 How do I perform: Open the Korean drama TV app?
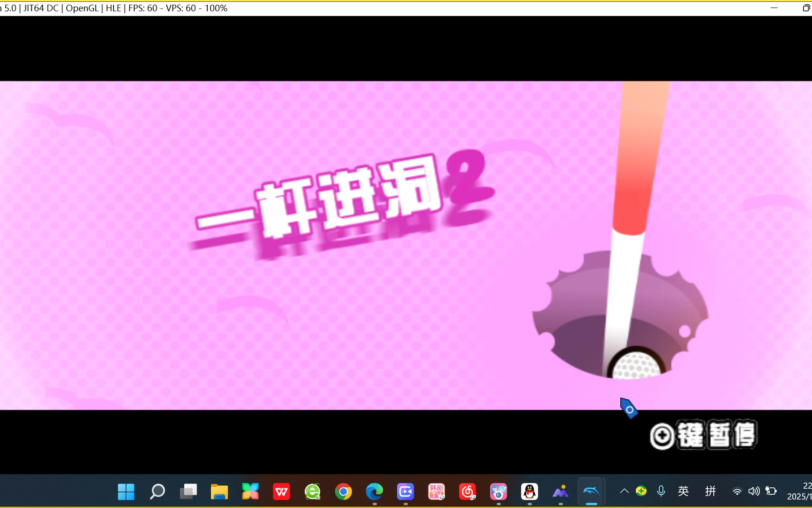tap(436, 492)
